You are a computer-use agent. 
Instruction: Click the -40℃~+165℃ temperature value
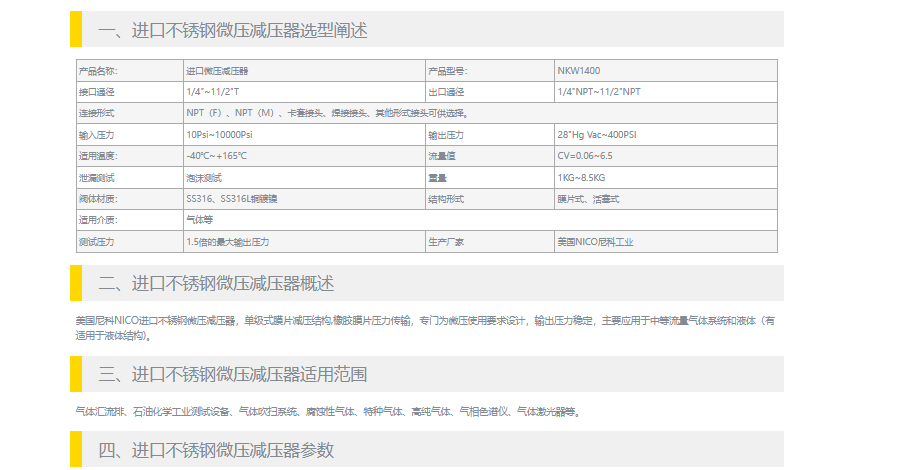216,156
